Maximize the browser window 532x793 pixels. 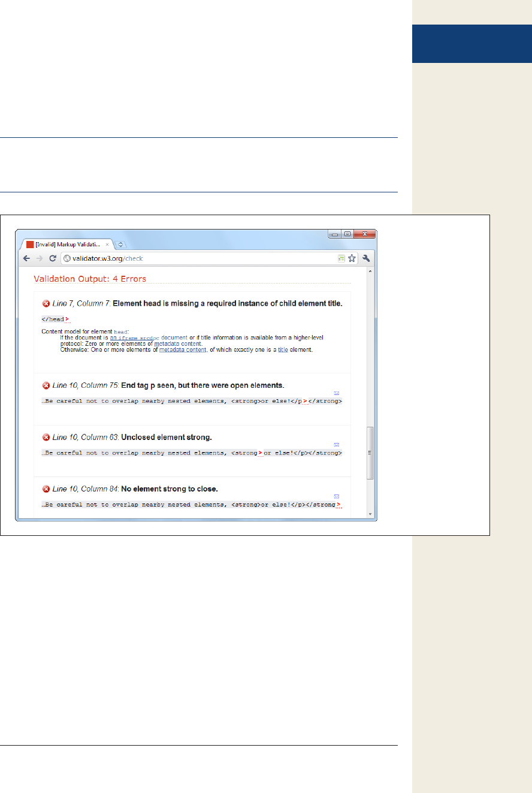347,234
